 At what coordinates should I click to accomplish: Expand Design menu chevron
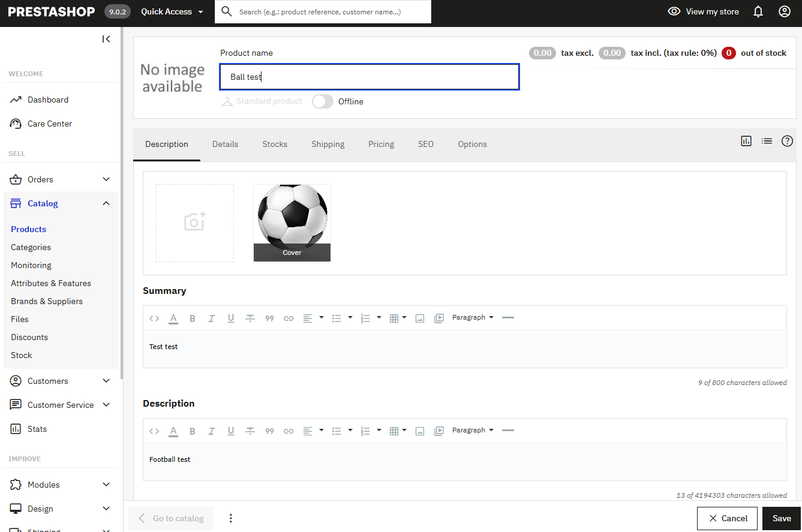pyautogui.click(x=106, y=509)
